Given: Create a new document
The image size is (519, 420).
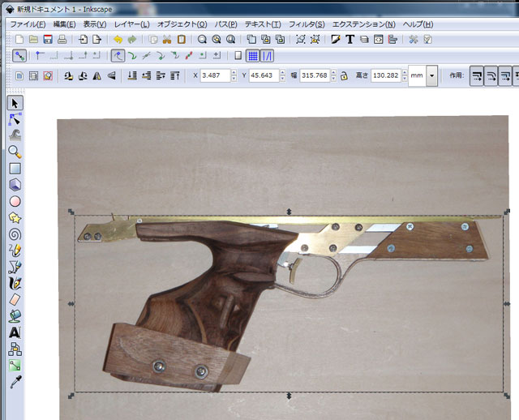Looking at the screenshot, I should (19, 40).
